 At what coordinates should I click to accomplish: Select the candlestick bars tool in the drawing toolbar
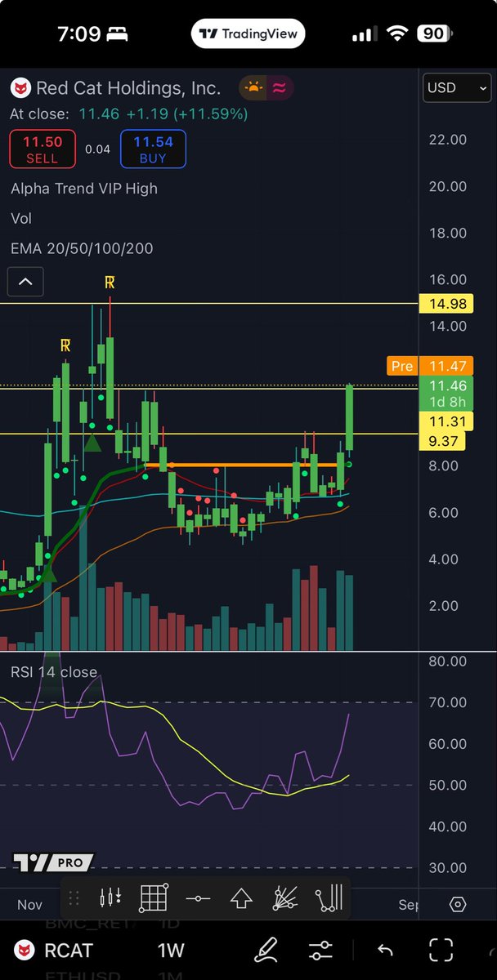pyautogui.click(x=110, y=898)
